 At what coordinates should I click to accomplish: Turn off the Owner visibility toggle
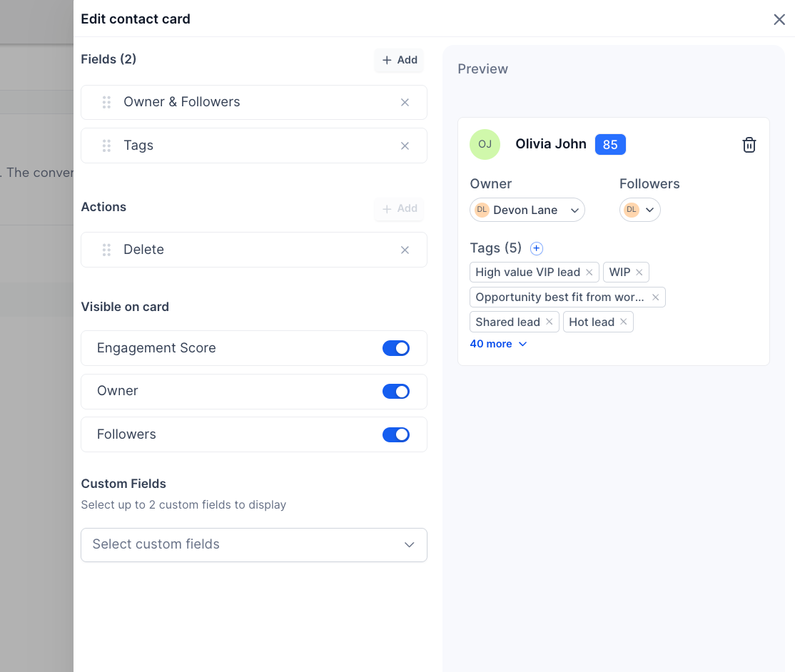[x=396, y=391]
